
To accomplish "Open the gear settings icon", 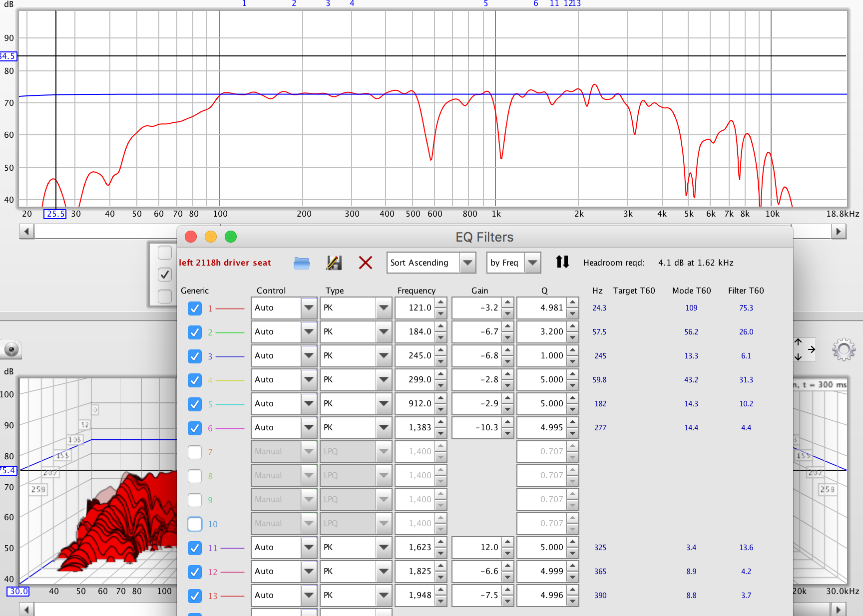I will (x=844, y=349).
